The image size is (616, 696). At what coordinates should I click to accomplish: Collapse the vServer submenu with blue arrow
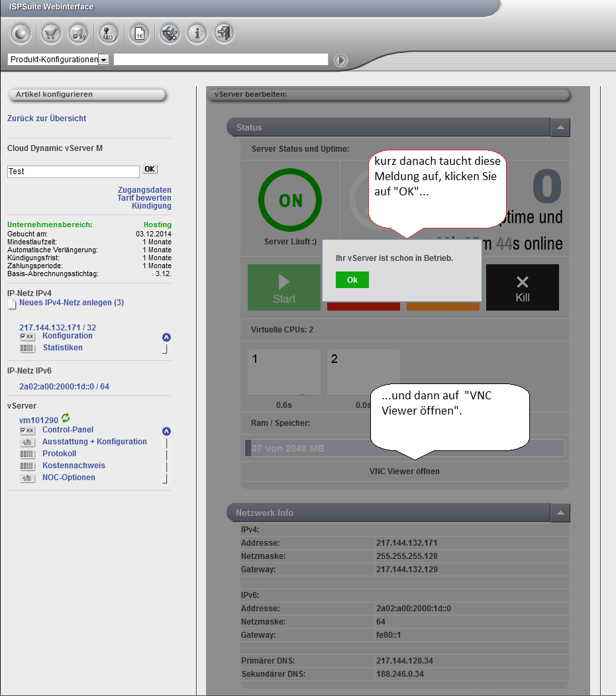coord(167,431)
